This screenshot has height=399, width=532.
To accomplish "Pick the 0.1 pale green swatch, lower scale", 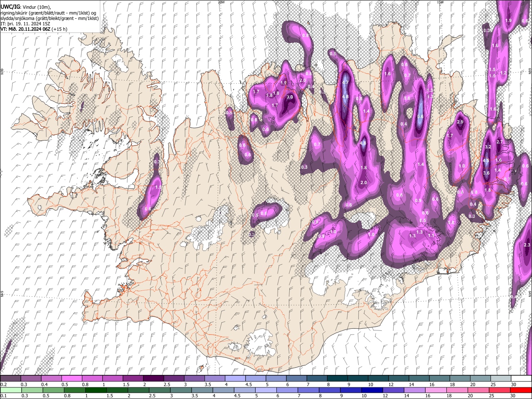I will pos(10,390).
